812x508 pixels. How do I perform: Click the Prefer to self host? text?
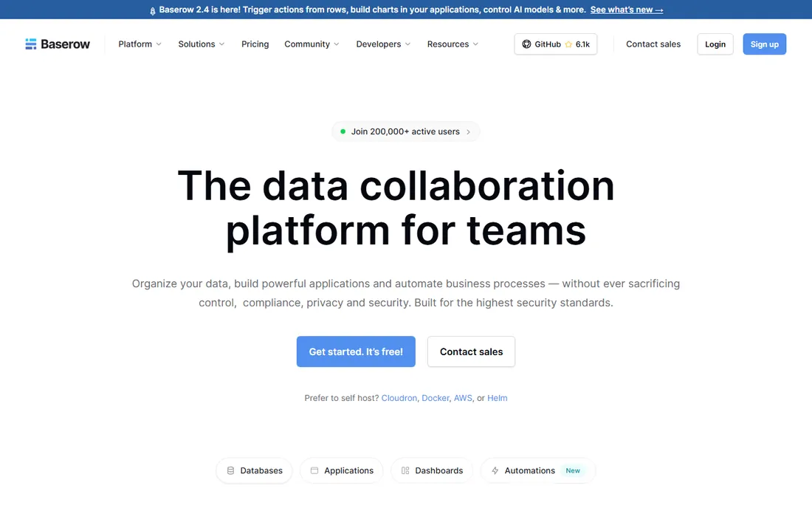(342, 398)
